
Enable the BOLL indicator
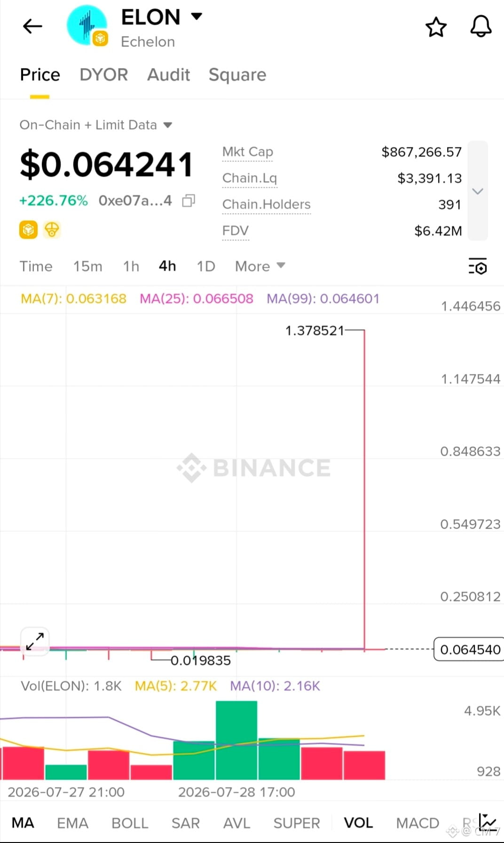click(x=130, y=823)
